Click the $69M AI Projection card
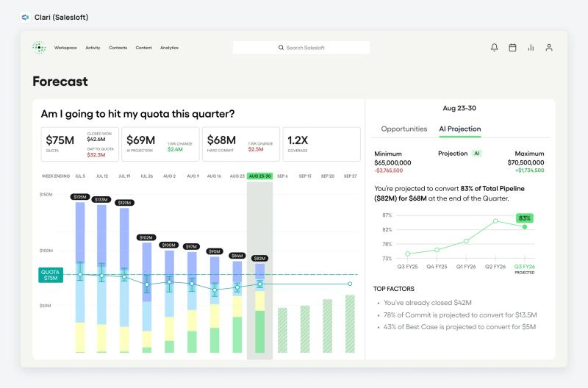588x388 pixels. (160, 144)
